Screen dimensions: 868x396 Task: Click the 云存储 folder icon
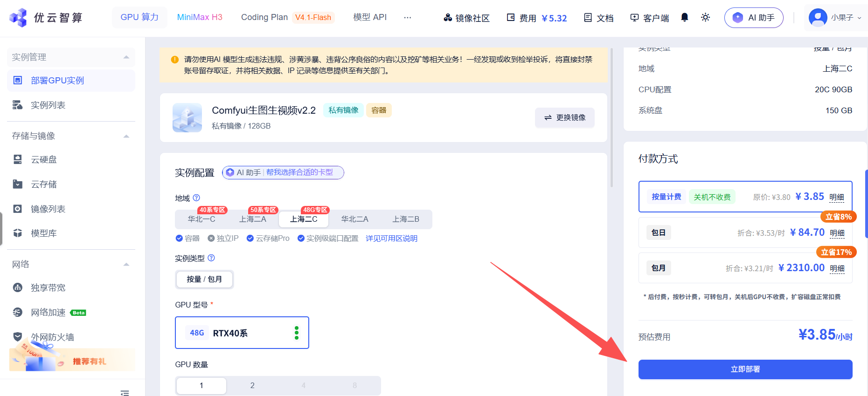point(18,184)
